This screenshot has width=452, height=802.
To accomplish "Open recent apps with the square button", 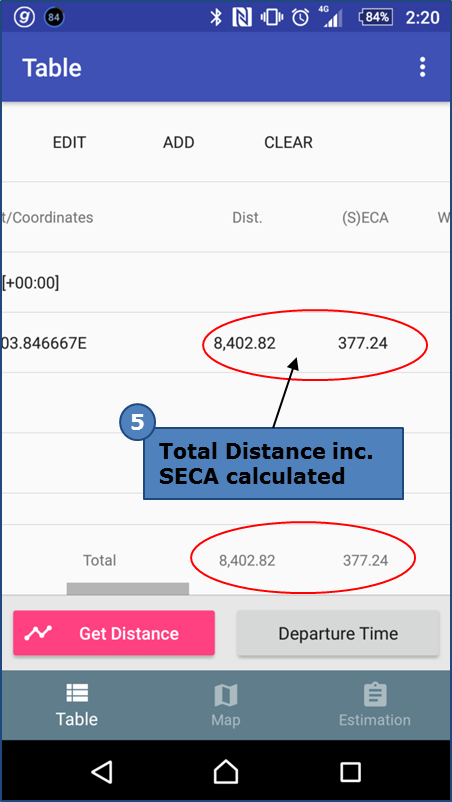I will (350, 771).
